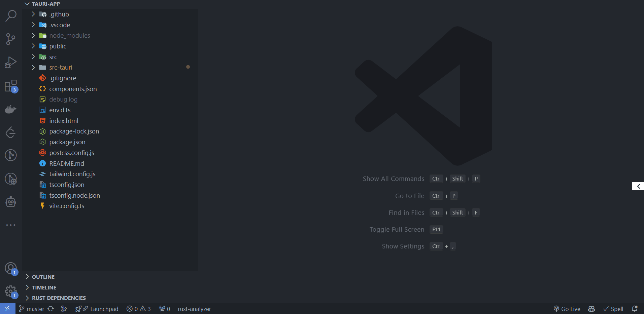Open the Source Control view
This screenshot has height=314, width=644.
(11, 39)
